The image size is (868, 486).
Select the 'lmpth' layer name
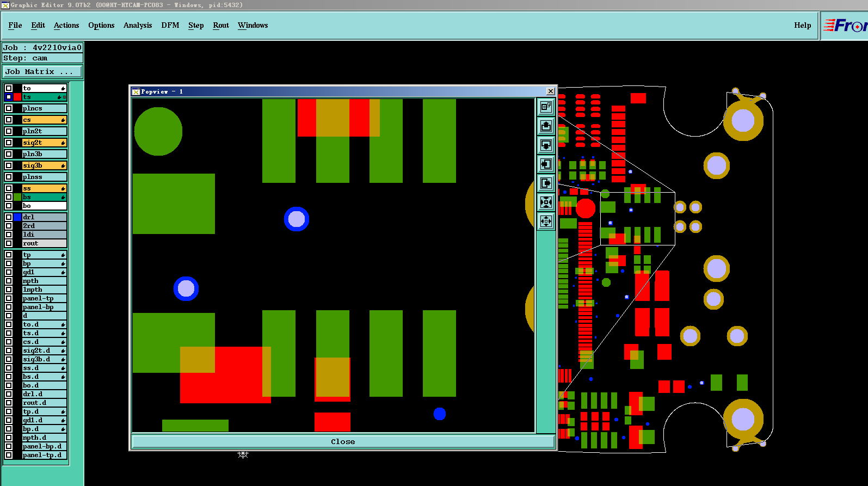click(44, 290)
